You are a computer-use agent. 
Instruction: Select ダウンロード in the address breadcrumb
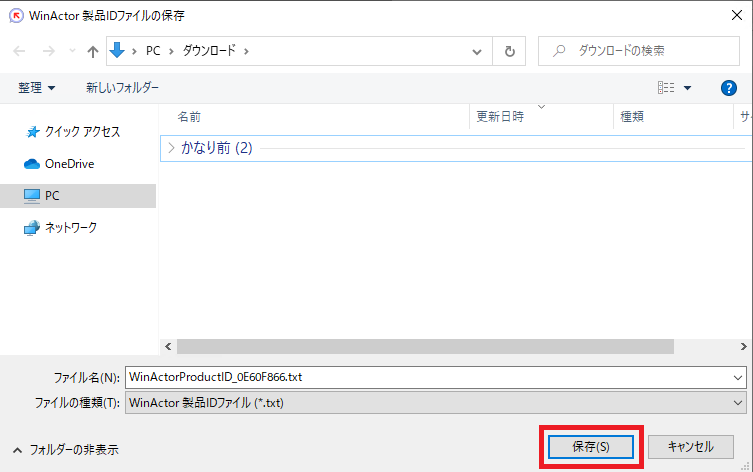tap(209, 50)
